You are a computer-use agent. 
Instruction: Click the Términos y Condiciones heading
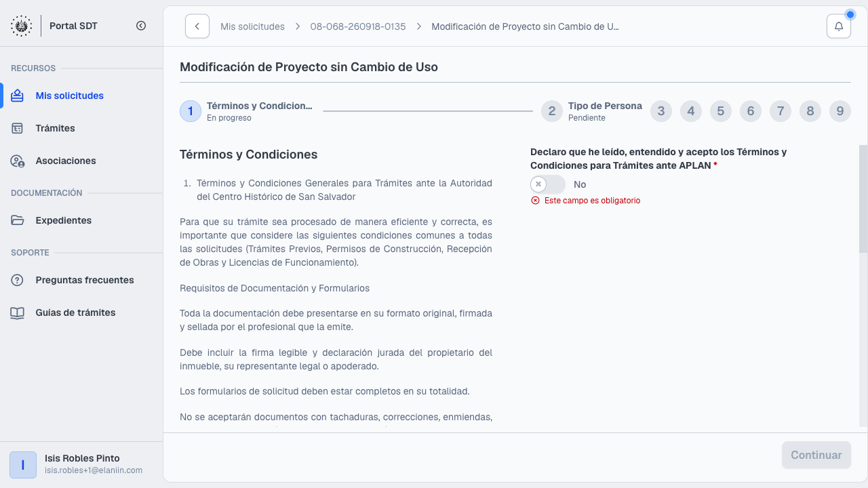coord(248,155)
